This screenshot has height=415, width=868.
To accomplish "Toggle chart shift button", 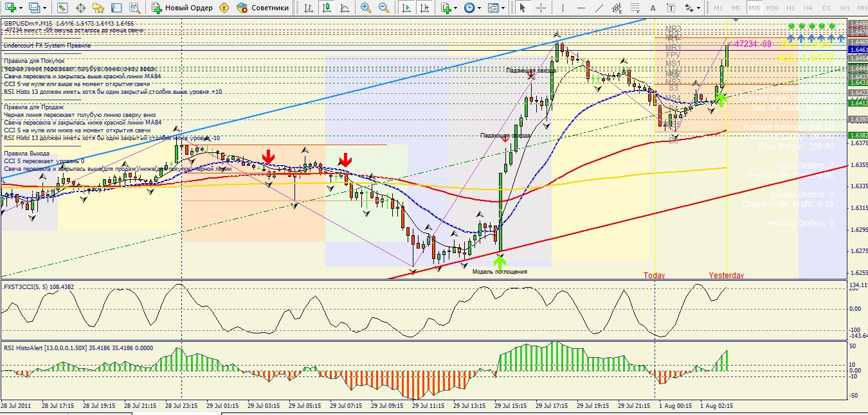I will [x=425, y=8].
